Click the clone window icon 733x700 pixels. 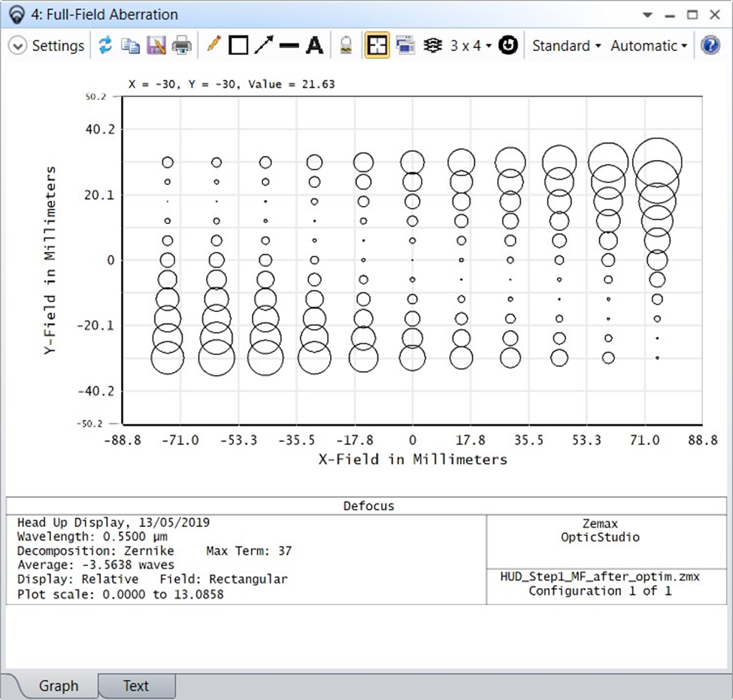coord(404,46)
